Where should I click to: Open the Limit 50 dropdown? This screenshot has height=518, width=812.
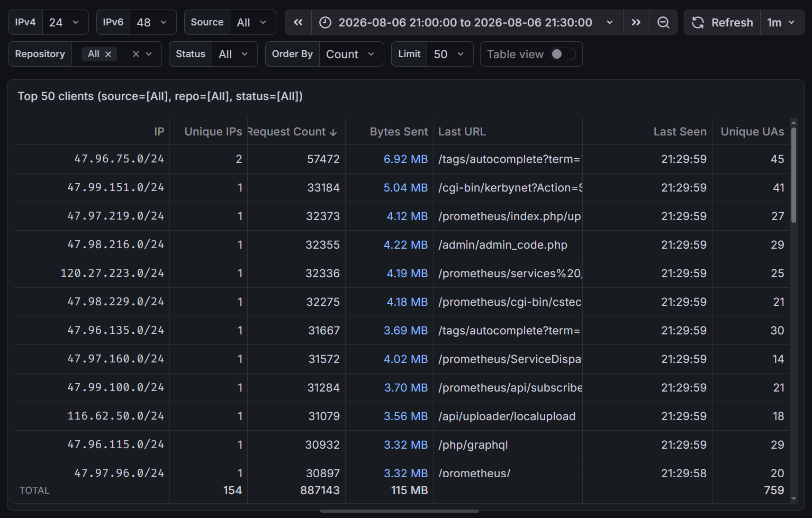click(x=450, y=54)
